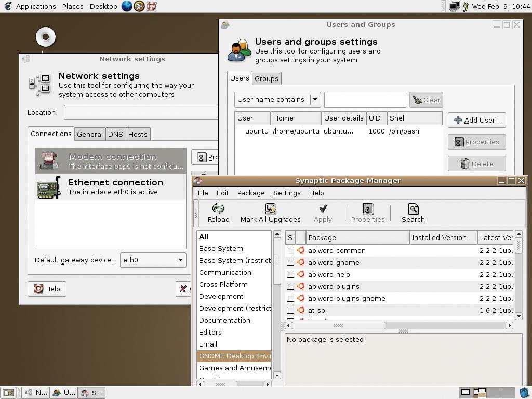
Task: Open the Applications menu
Action: coord(36,6)
